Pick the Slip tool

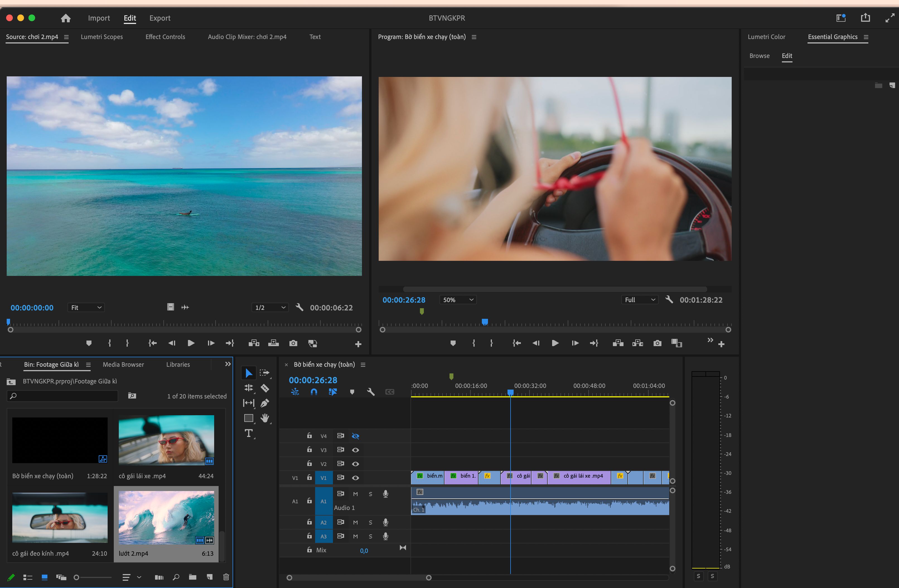click(x=248, y=403)
